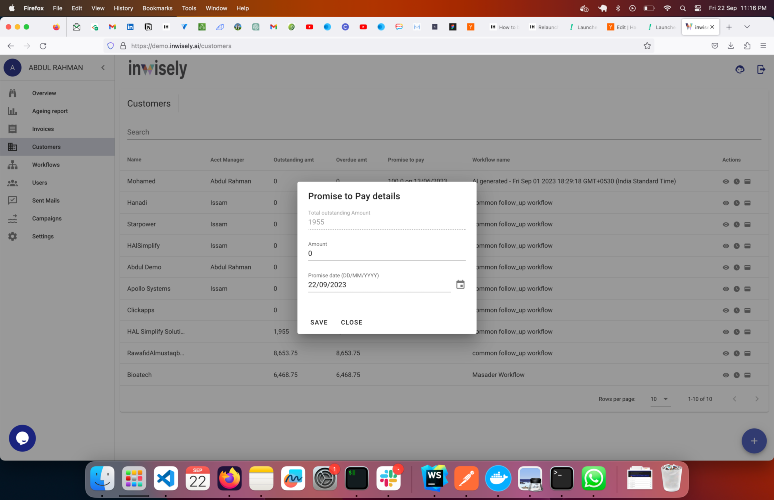Click card icon in Apollo Systems row

pos(747,289)
